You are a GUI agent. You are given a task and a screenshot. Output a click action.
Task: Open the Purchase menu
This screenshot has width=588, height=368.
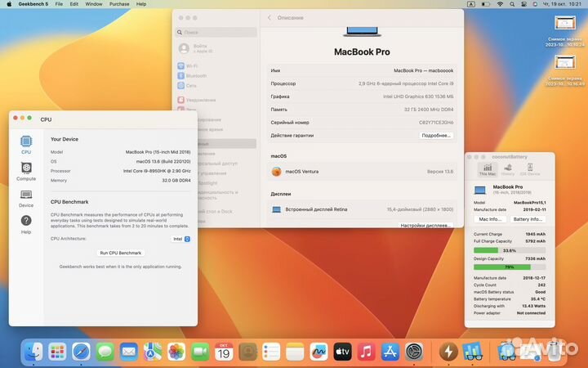point(119,4)
